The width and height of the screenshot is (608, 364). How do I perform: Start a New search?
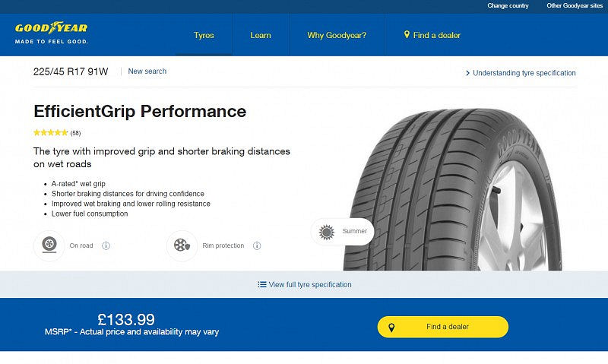(147, 71)
